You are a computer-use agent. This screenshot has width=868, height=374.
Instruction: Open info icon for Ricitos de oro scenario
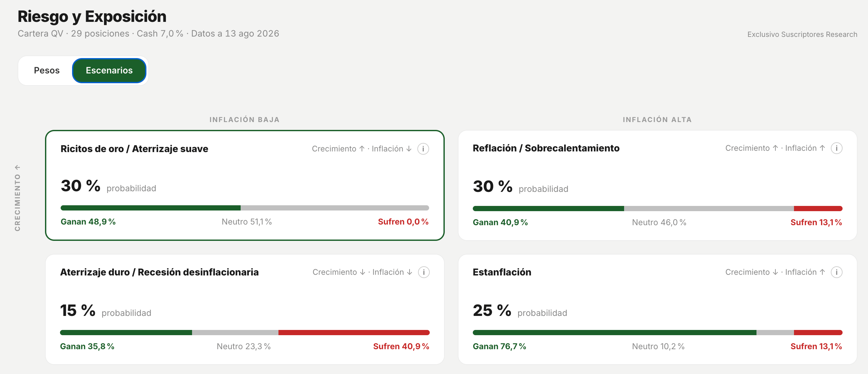point(423,149)
